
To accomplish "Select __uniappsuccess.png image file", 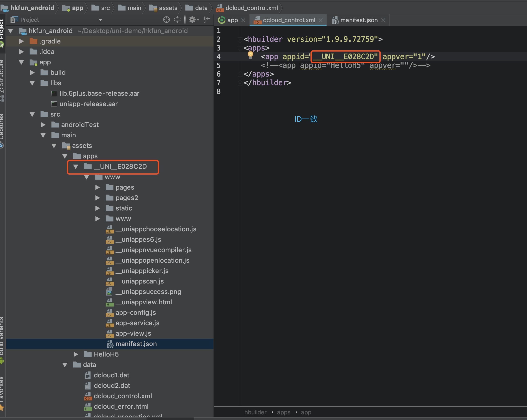I will 143,292.
